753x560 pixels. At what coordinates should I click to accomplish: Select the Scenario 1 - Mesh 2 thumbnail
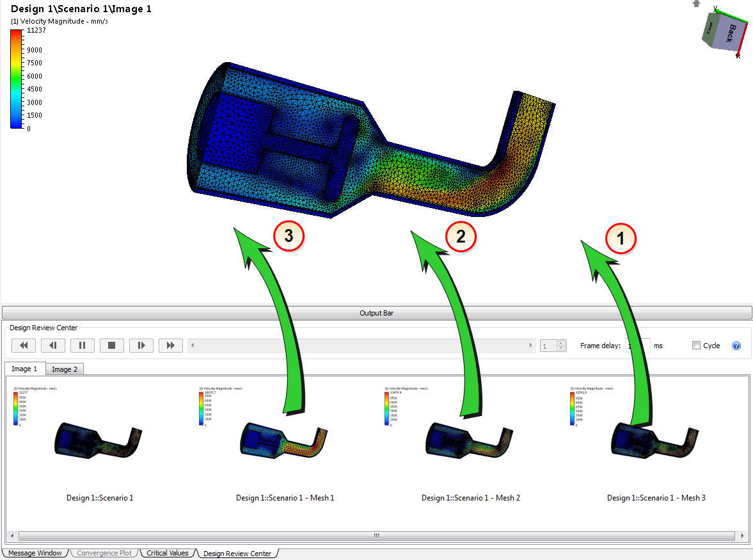pyautogui.click(x=470, y=440)
